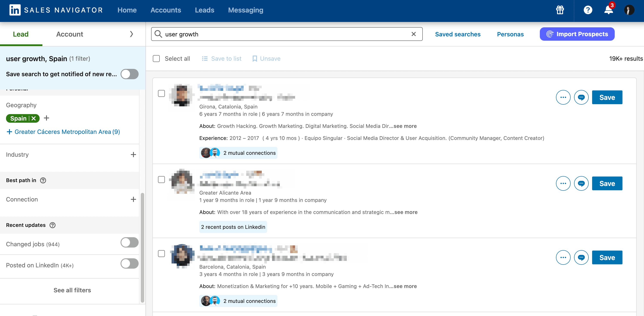Toggle Save search notification switch
644x316 pixels.
pos(130,74)
